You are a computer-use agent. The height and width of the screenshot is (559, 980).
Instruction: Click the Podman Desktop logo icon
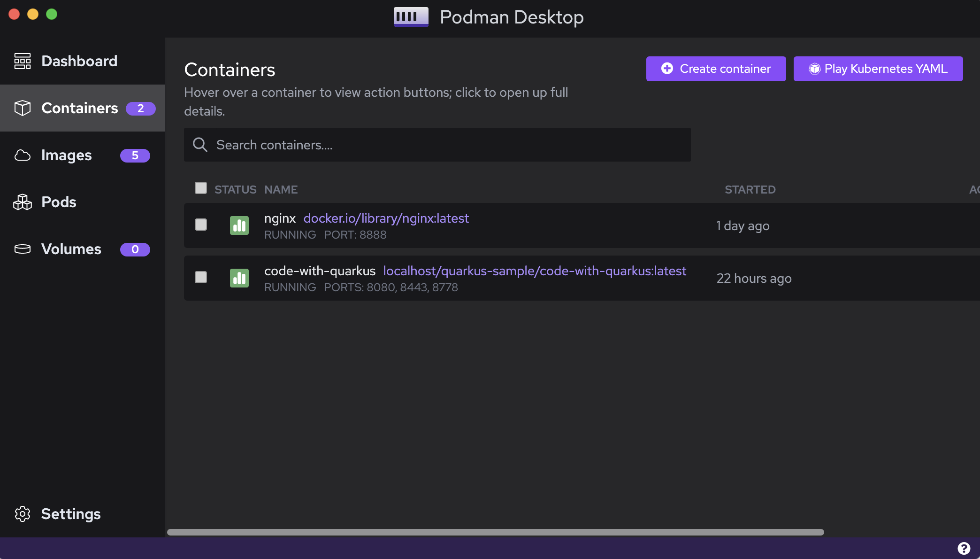[x=411, y=17]
